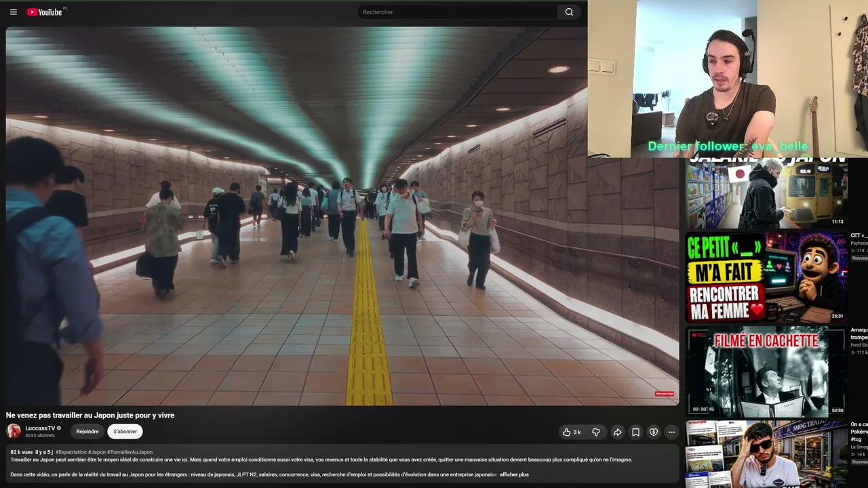The height and width of the screenshot is (488, 868).
Task: Open the 'Filmé en cachette' video thumbnail
Action: pyautogui.click(x=766, y=371)
